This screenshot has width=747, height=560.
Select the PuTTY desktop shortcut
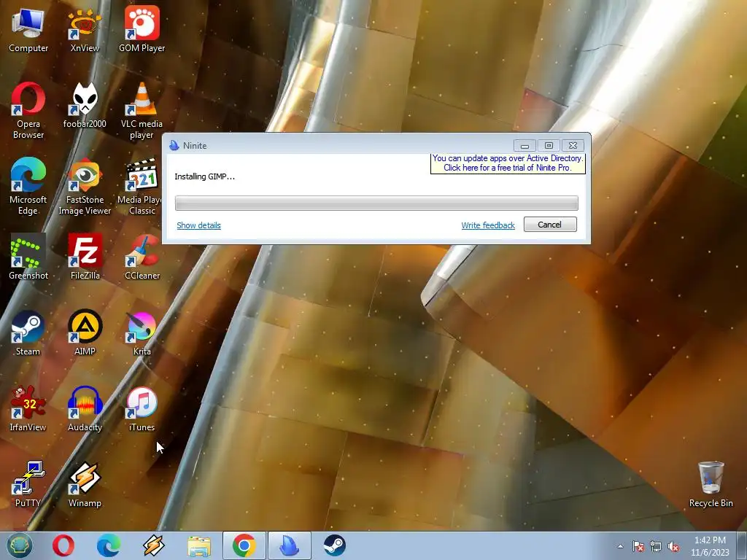(x=28, y=484)
